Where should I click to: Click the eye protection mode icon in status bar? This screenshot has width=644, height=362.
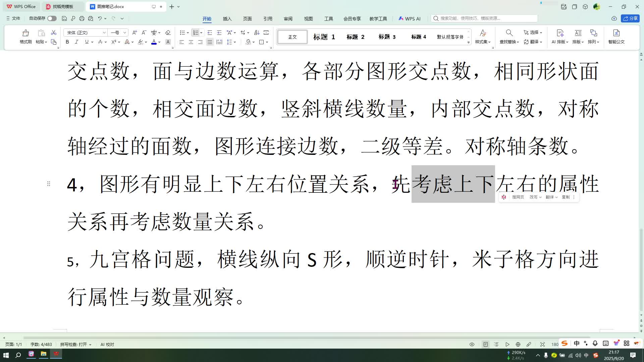472,344
